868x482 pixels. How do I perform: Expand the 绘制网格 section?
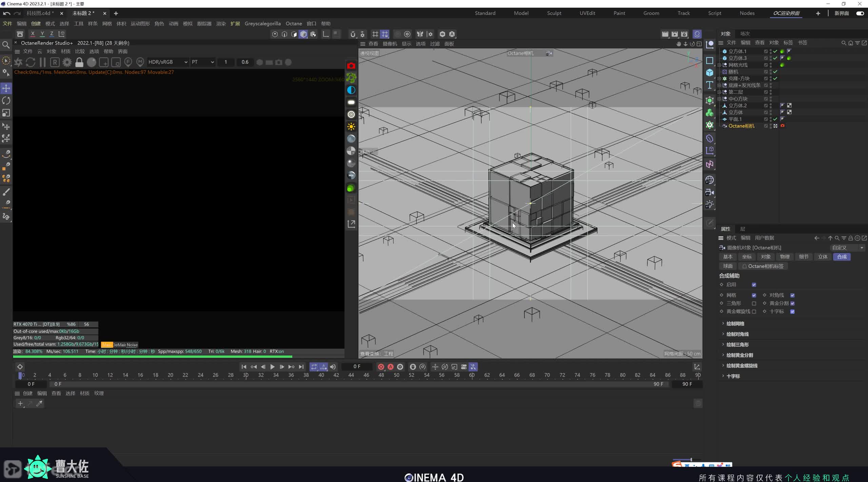click(735, 324)
